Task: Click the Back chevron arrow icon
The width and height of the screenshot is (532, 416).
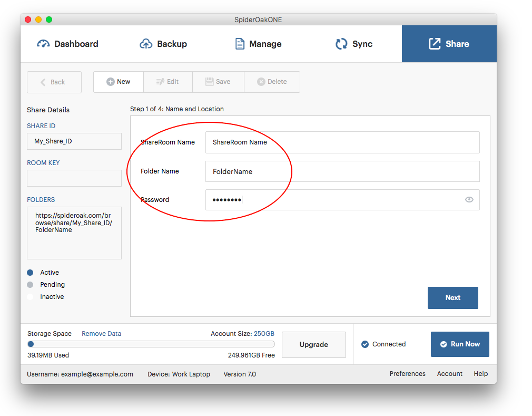Action: (43, 82)
